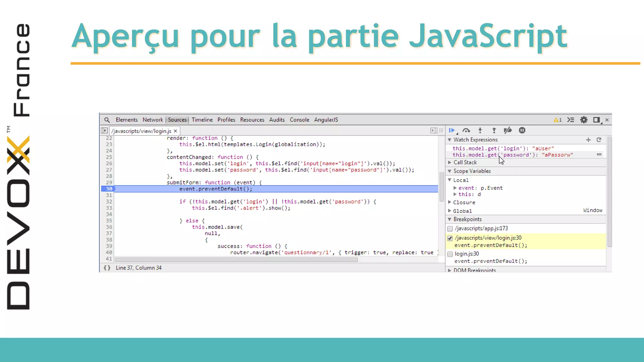The width and height of the screenshot is (644, 362).
Task: Step into next function call
Action: [480, 130]
